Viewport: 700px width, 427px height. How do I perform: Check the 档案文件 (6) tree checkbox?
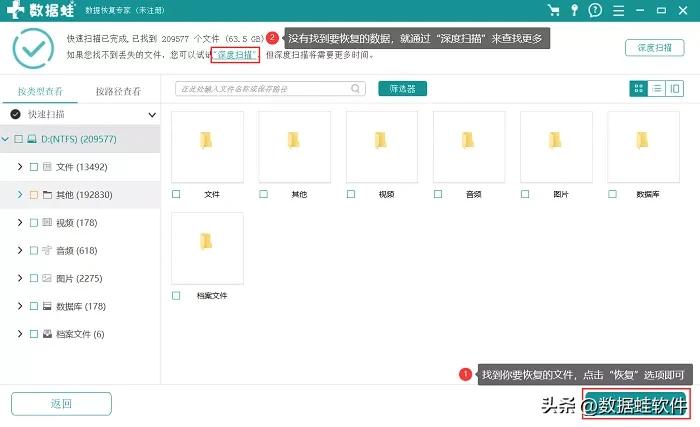click(33, 334)
